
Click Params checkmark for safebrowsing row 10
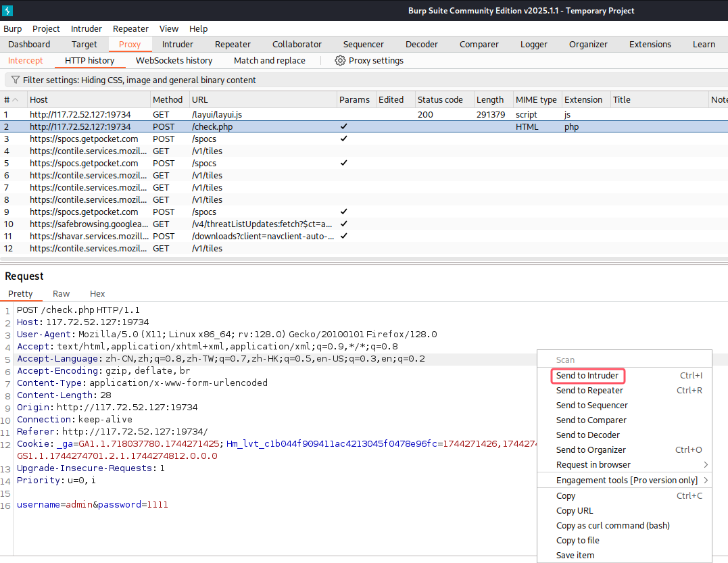[343, 224]
